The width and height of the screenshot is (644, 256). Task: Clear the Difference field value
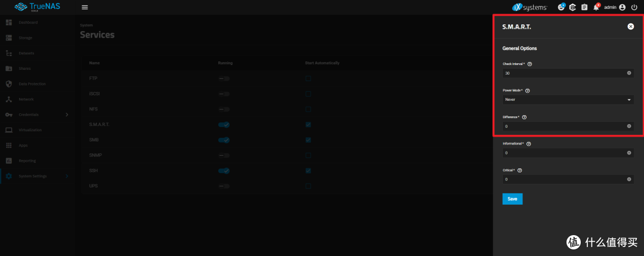tap(629, 126)
